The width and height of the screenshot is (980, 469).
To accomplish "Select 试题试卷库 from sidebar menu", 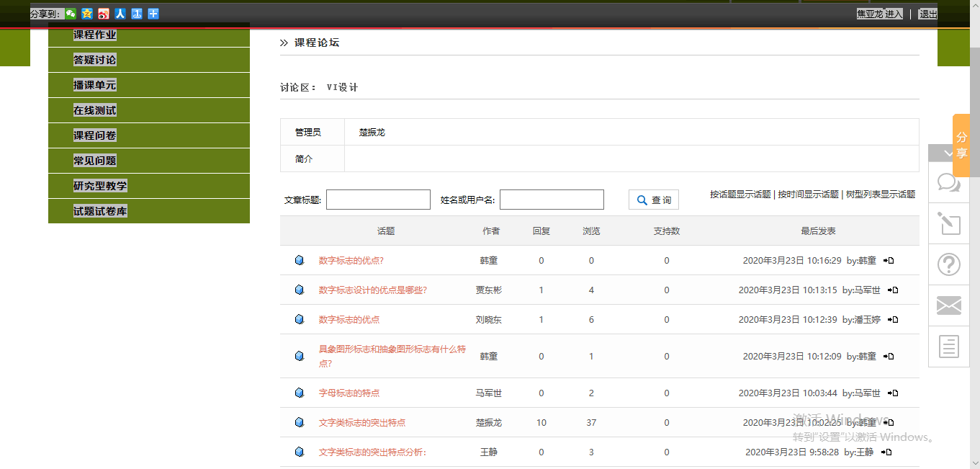I will tap(100, 211).
